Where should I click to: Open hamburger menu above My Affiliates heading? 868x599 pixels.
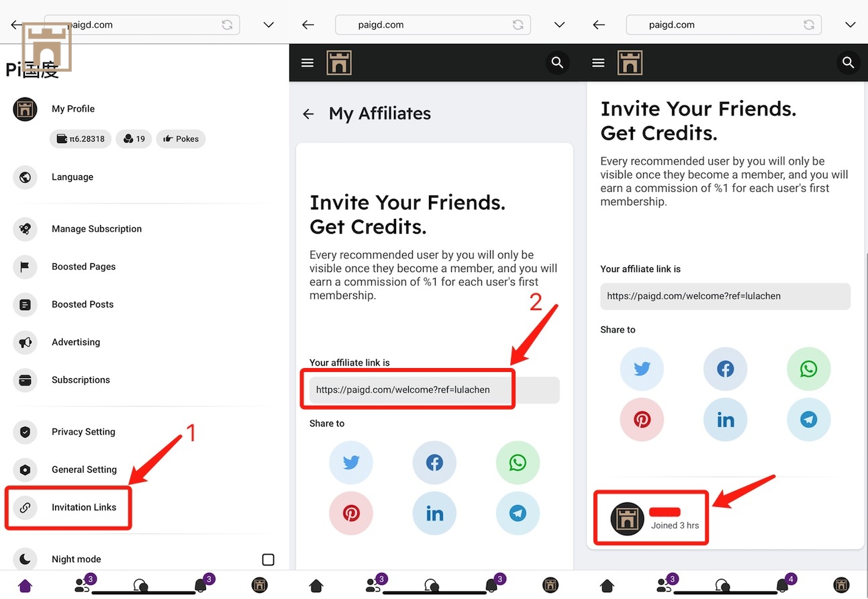(x=307, y=63)
